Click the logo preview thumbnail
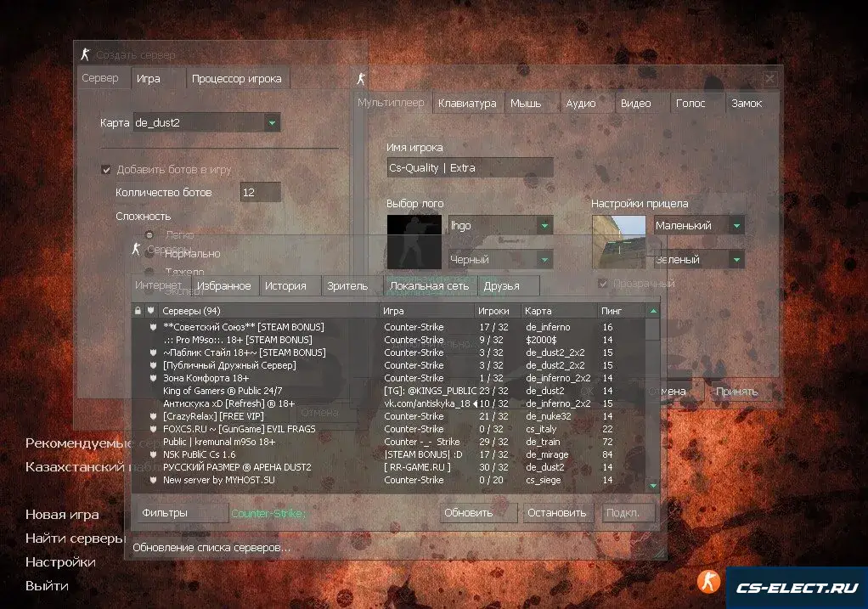This screenshot has height=609, width=868. click(x=414, y=242)
